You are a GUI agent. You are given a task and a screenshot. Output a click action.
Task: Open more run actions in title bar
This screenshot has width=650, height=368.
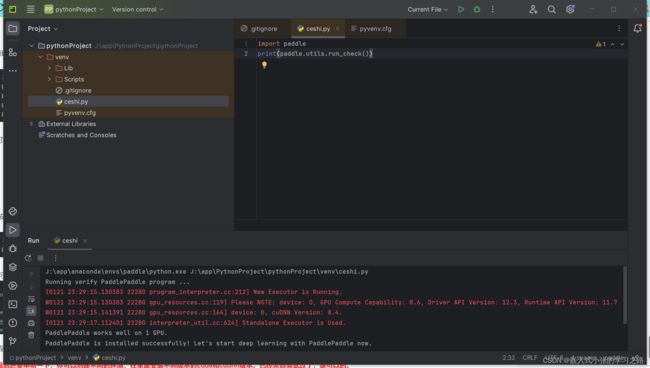tap(492, 9)
